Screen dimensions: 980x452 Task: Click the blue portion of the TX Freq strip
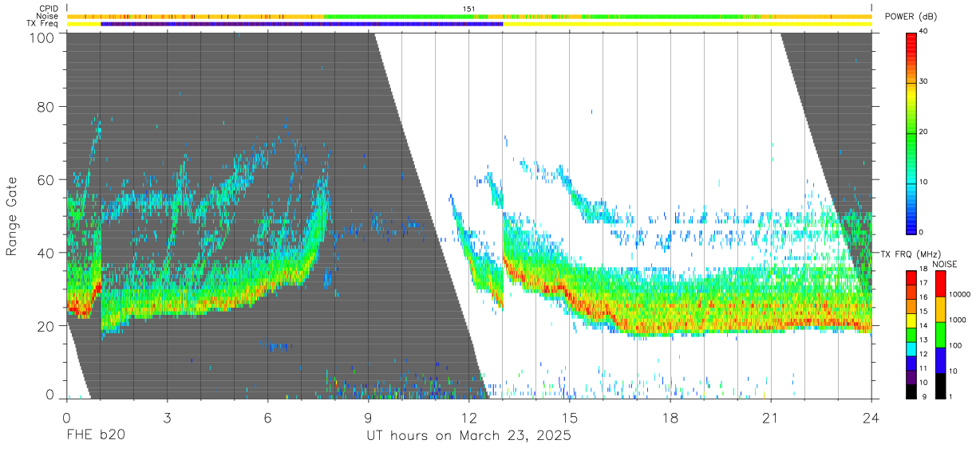pos(302,24)
